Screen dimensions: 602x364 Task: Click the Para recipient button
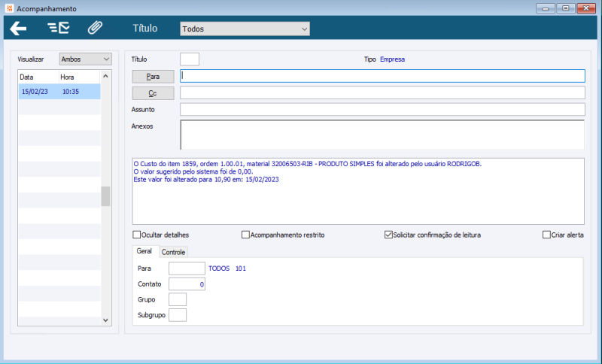[153, 76]
